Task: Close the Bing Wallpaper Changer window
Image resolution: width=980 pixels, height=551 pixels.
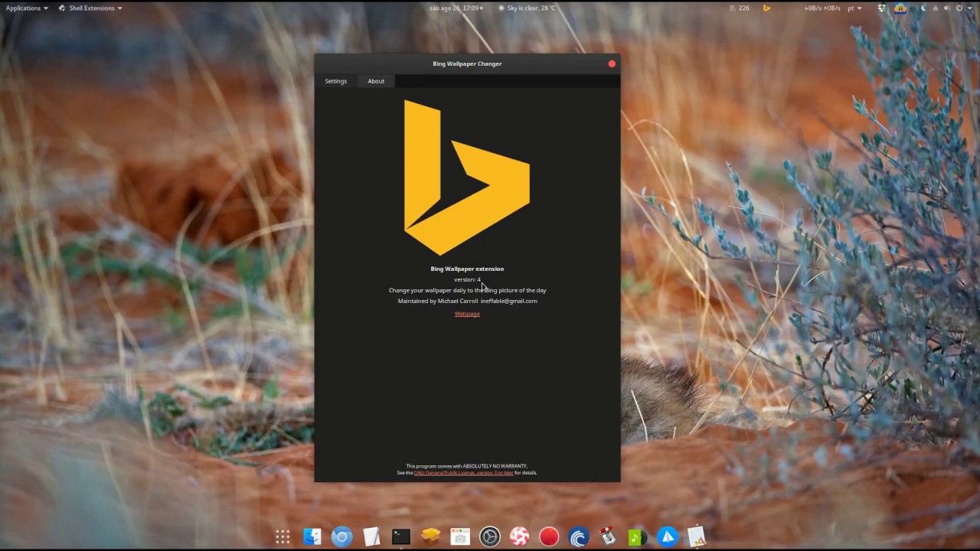Action: pos(612,64)
